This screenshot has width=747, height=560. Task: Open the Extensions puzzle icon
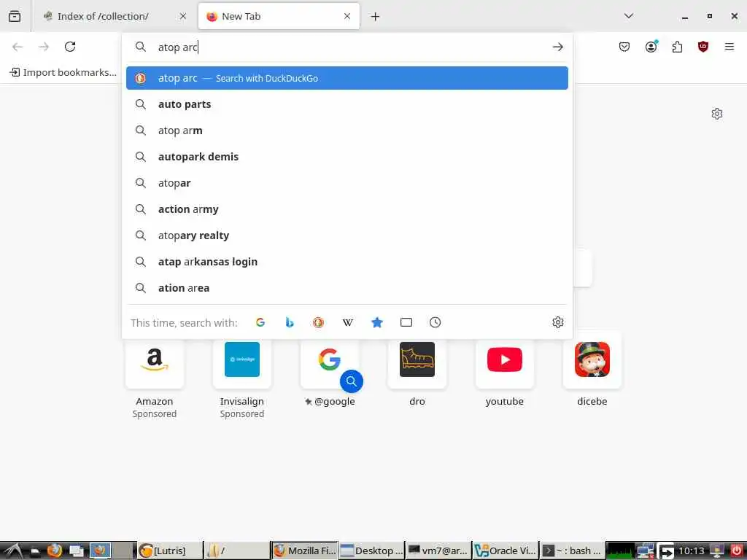[x=677, y=47]
